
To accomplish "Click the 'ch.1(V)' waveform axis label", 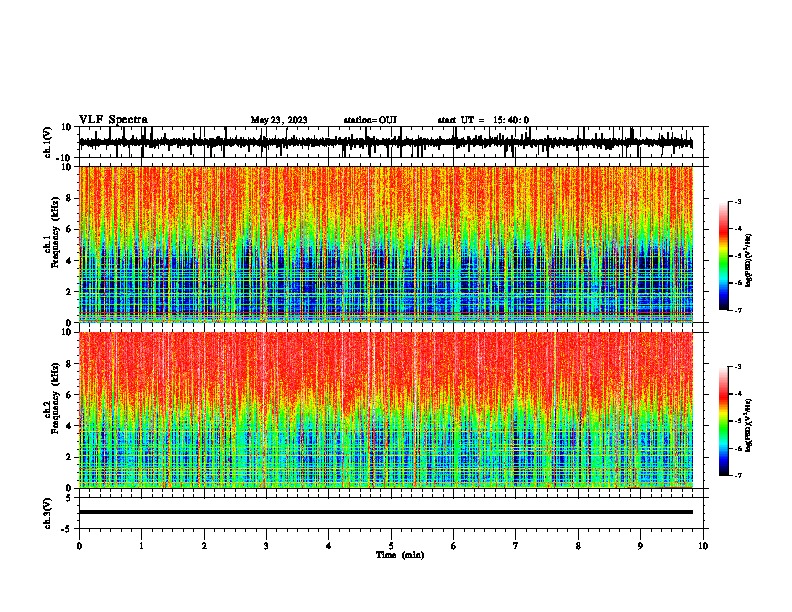I will tap(48, 142).
